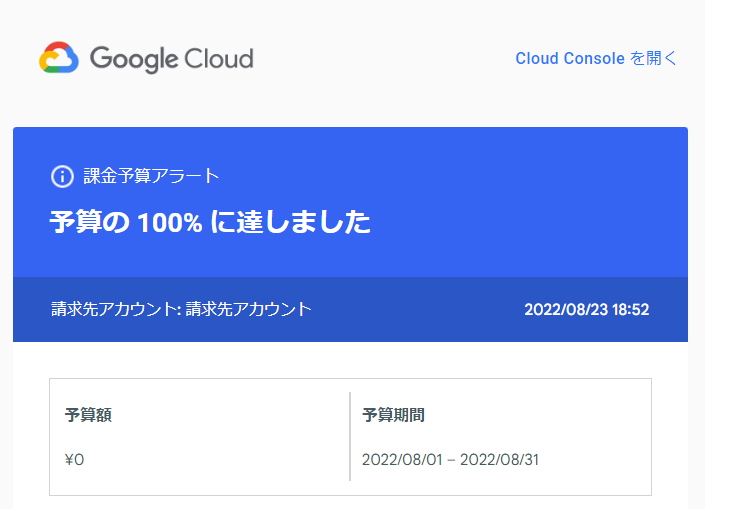The height and width of the screenshot is (511, 732).
Task: Click the 2022/08/01 – 2022/08/31 period
Action: pyautogui.click(x=450, y=460)
